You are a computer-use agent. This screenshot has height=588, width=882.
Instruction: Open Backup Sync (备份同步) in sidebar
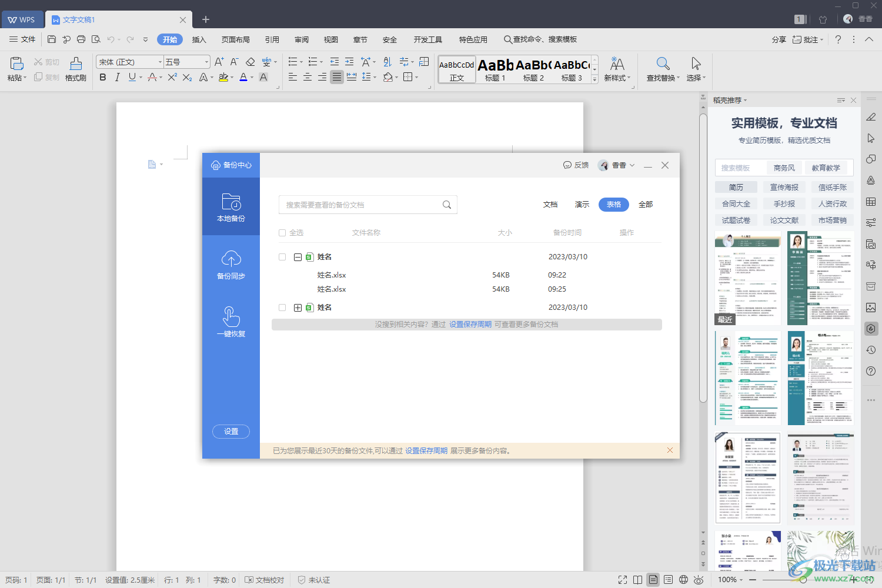231,265
